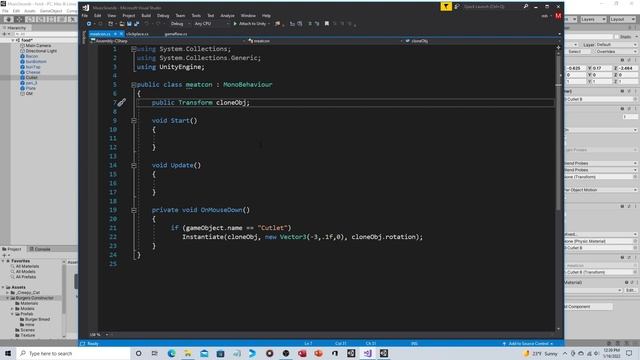The width and height of the screenshot is (640, 360).
Task: Click the Burger Bread prefab in Project panel
Action: 37,320
